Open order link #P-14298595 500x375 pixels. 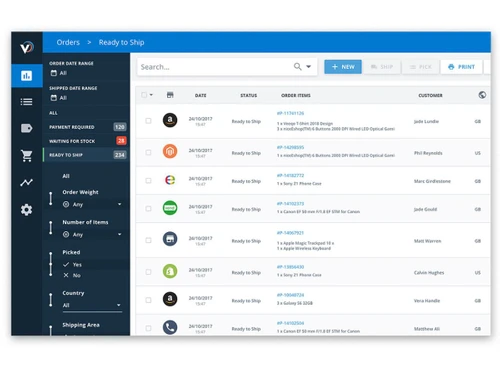[290, 147]
